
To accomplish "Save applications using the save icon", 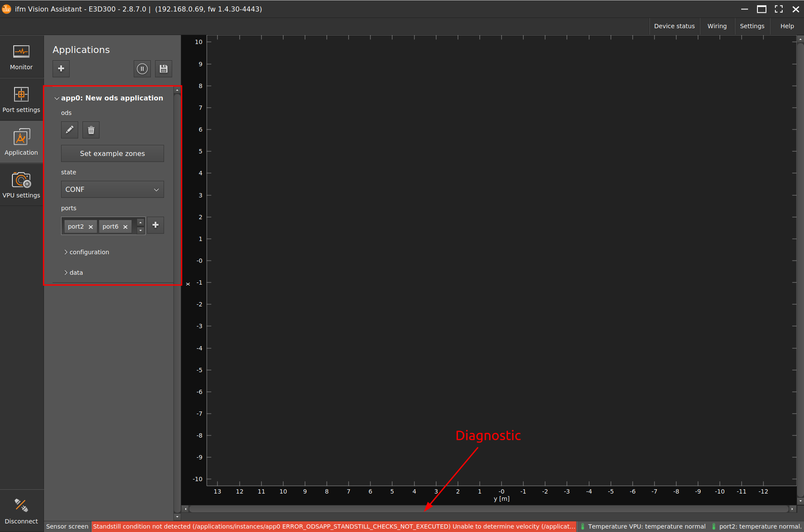I will click(163, 68).
